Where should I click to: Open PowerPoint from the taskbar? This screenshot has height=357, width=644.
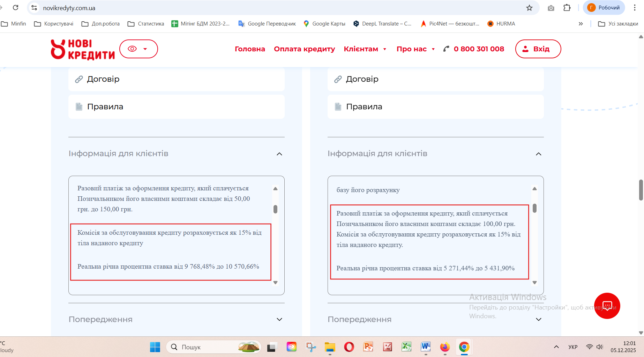point(368,347)
